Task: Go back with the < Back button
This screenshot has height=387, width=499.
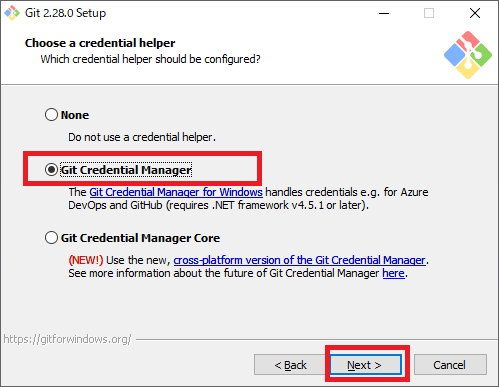Action: [x=290, y=365]
